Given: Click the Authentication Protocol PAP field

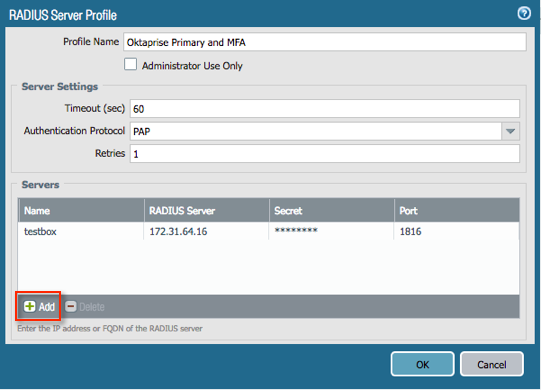Looking at the screenshot, I should [316, 131].
